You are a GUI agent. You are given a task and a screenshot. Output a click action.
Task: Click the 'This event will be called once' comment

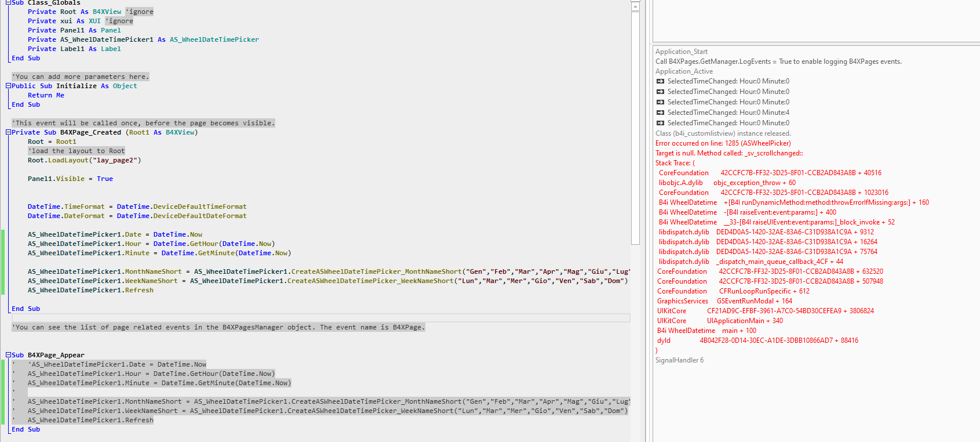(x=143, y=123)
